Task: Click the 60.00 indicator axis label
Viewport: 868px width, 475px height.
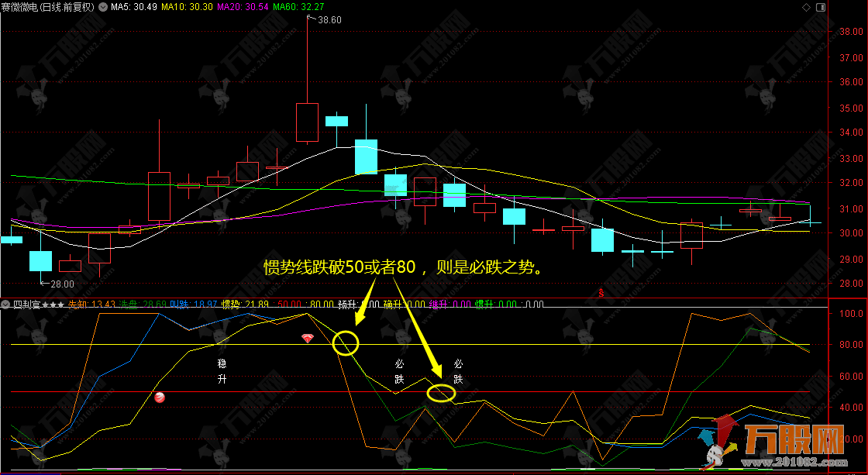Action: pyautogui.click(x=851, y=376)
